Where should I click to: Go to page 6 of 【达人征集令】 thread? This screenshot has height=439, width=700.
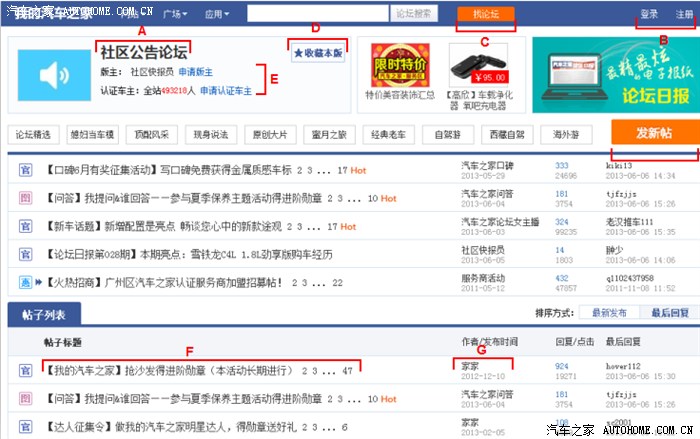point(345,427)
